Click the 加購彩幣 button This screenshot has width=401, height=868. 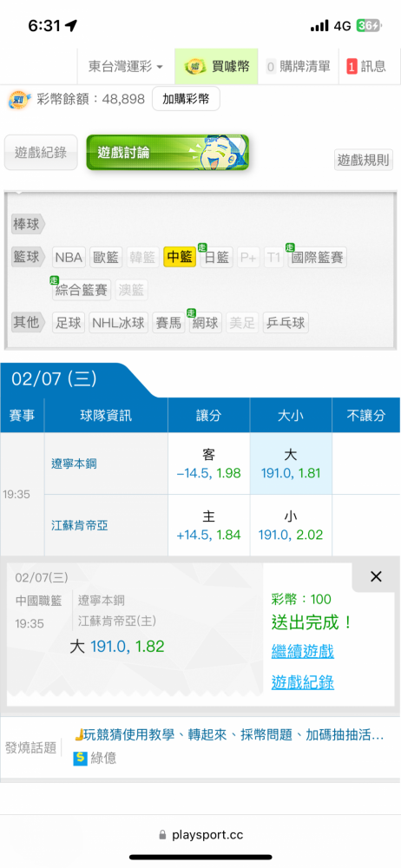click(186, 99)
